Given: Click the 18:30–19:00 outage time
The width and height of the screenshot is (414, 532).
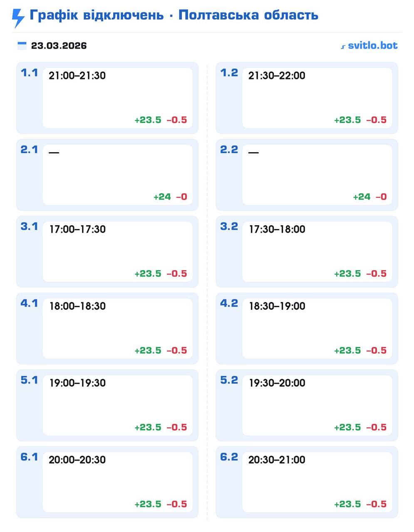Looking at the screenshot, I should 277,306.
